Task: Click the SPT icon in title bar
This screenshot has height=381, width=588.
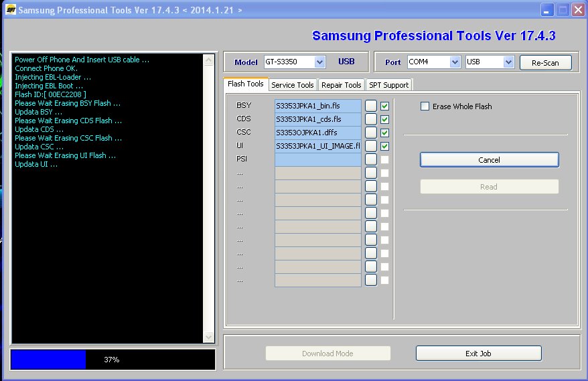Action: [x=11, y=9]
